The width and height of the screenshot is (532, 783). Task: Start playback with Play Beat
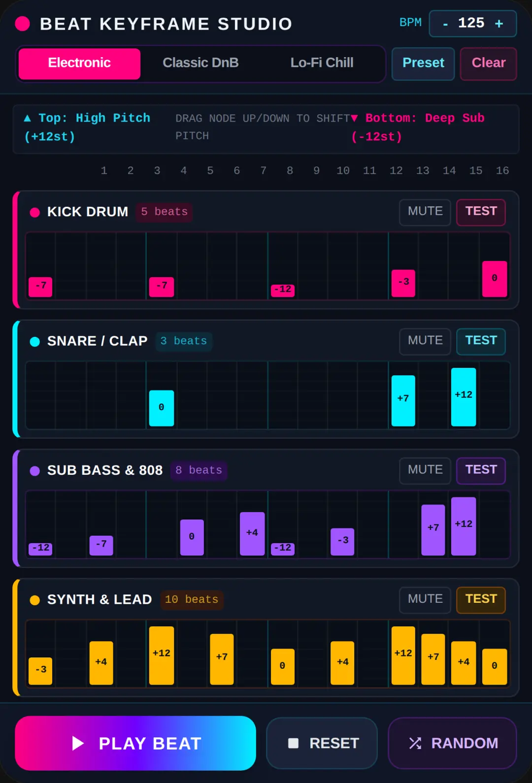click(x=135, y=743)
